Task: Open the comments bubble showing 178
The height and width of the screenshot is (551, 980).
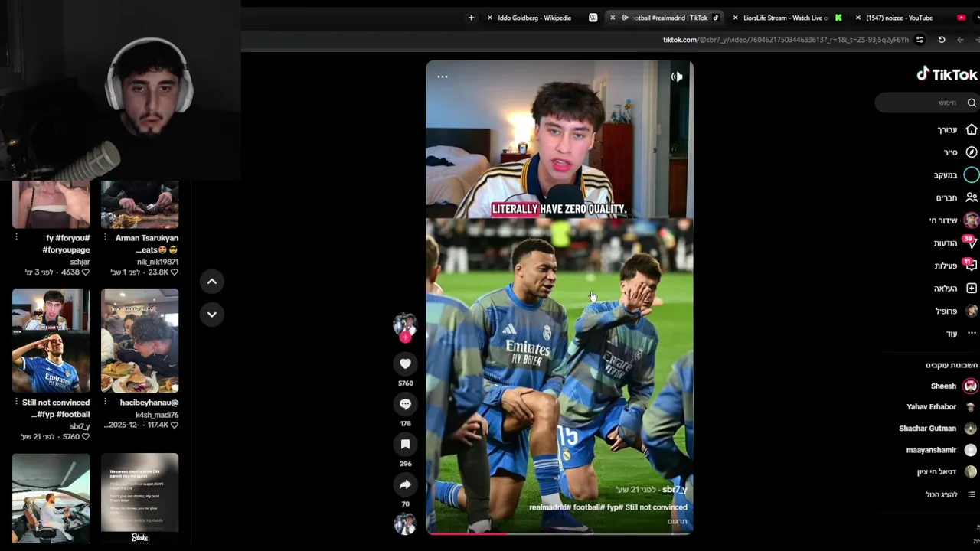Action: (405, 404)
